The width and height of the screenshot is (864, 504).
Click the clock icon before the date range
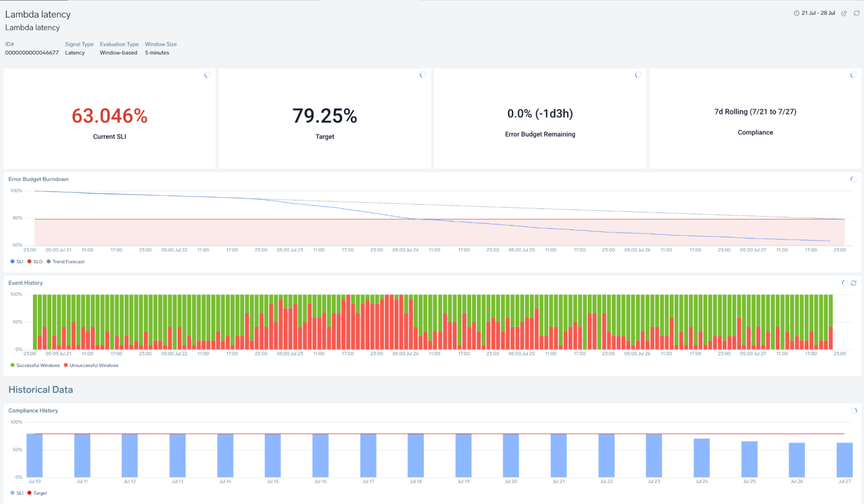pyautogui.click(x=796, y=13)
